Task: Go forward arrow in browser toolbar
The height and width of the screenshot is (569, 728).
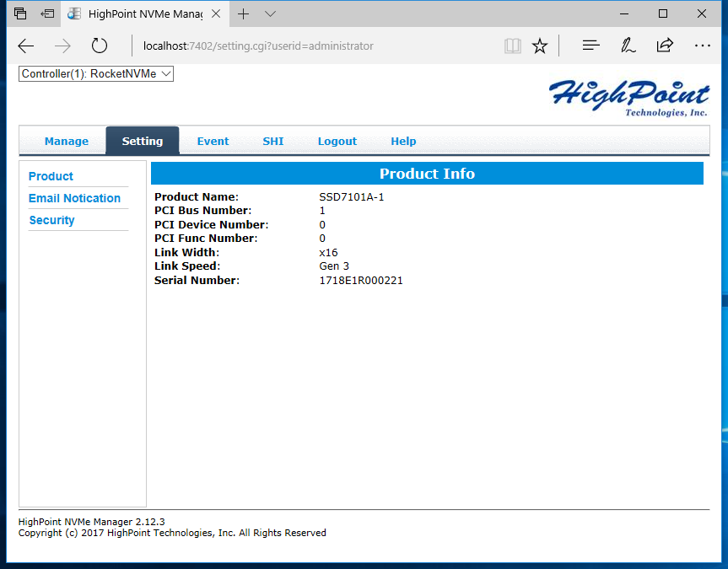Action: (62, 46)
